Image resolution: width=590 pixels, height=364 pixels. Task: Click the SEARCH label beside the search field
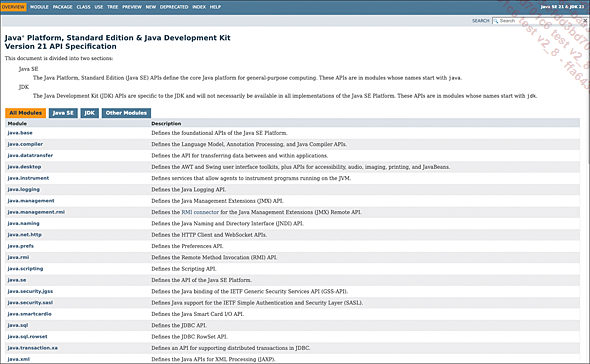(x=481, y=21)
